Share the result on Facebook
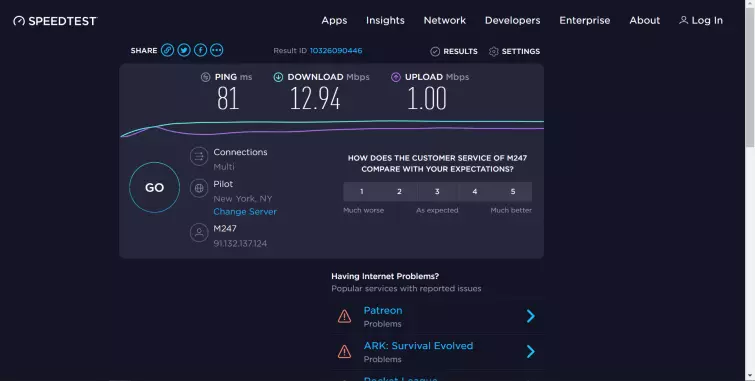This screenshot has height=381, width=755. tap(200, 50)
